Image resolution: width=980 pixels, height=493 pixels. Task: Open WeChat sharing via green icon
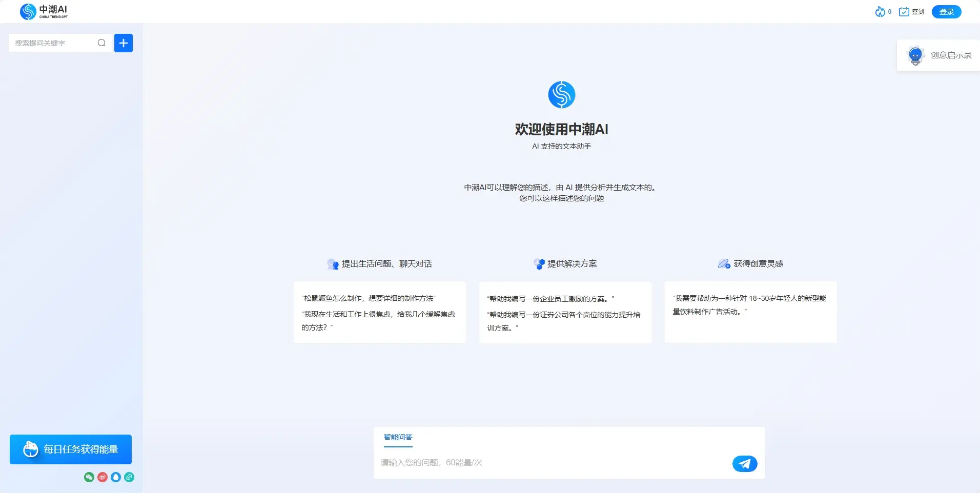88,477
